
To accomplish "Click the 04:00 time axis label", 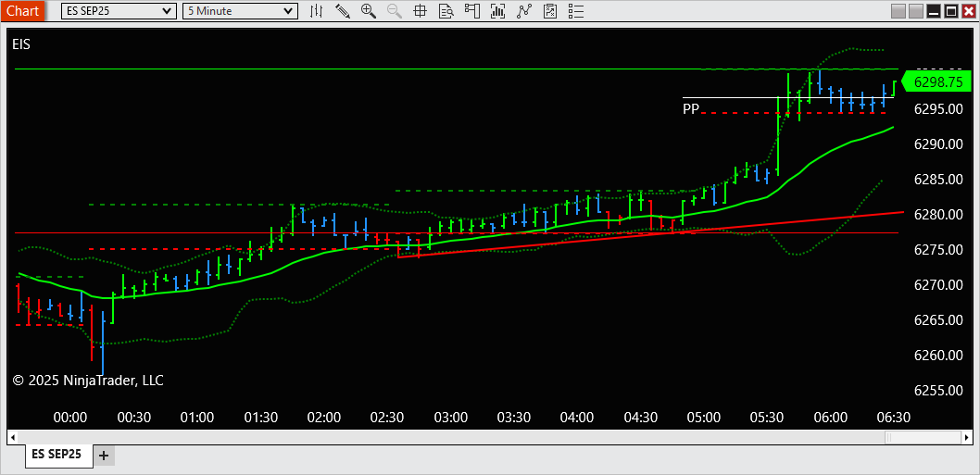I will (x=577, y=417).
